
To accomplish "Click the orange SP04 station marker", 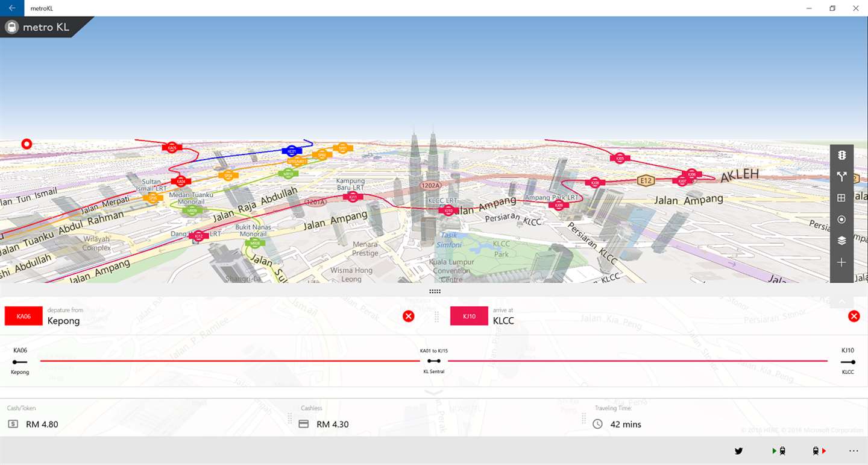I will (228, 176).
